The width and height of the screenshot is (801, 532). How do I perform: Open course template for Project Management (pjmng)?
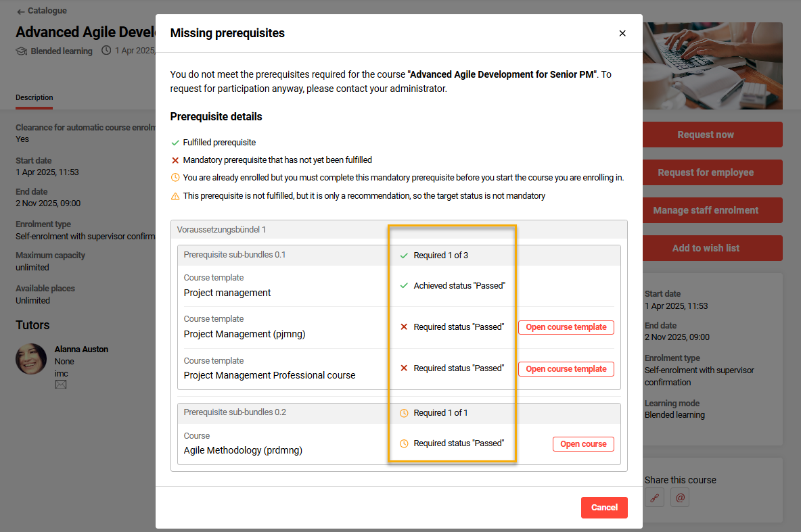[x=566, y=327]
